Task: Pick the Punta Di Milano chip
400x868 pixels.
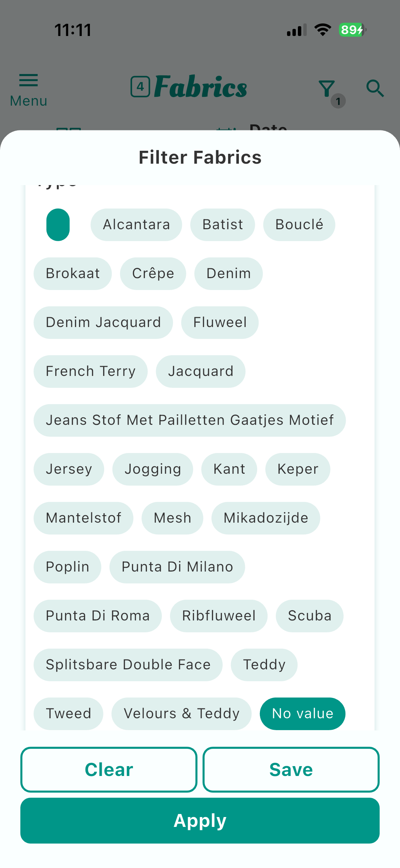Action: pos(177,567)
